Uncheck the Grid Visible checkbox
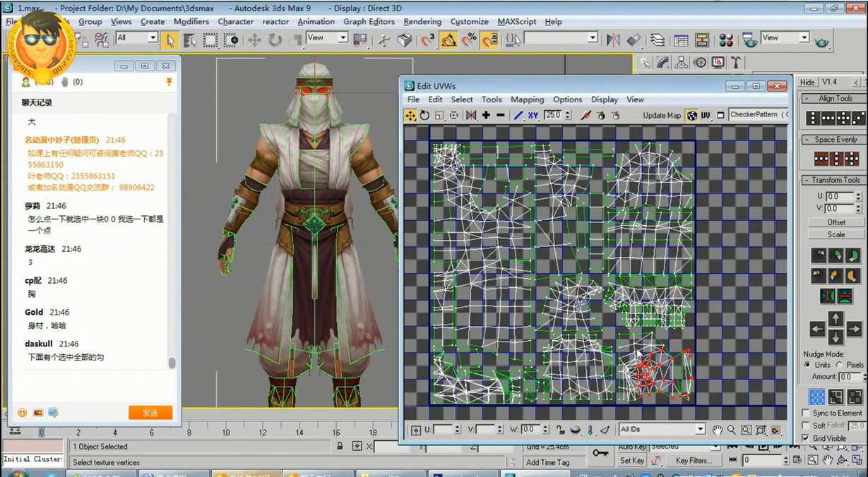Viewport: 868px width, 477px height. pyautogui.click(x=806, y=438)
